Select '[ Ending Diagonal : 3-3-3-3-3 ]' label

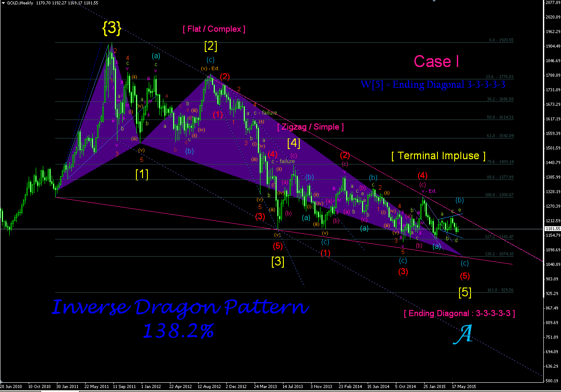459,314
